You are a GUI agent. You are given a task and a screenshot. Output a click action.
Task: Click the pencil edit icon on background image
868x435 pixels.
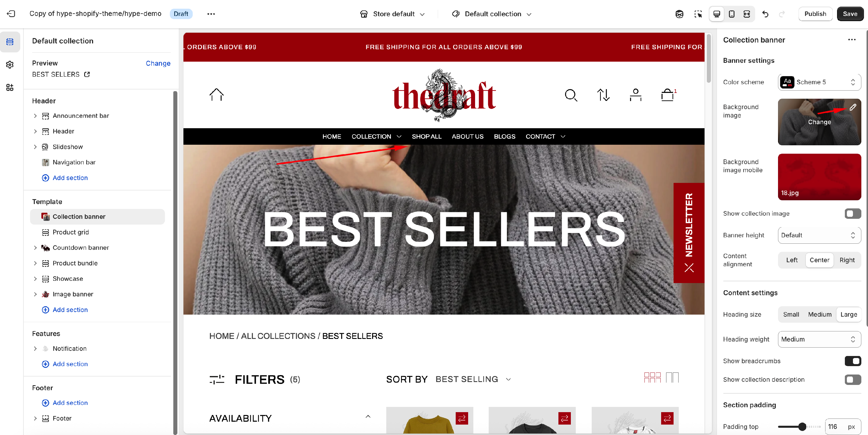pos(852,107)
